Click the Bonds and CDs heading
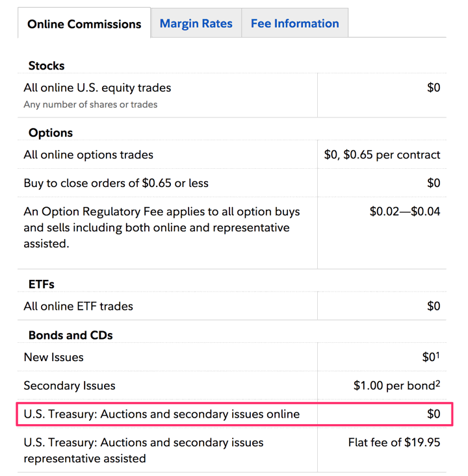468x476 pixels. tap(70, 335)
